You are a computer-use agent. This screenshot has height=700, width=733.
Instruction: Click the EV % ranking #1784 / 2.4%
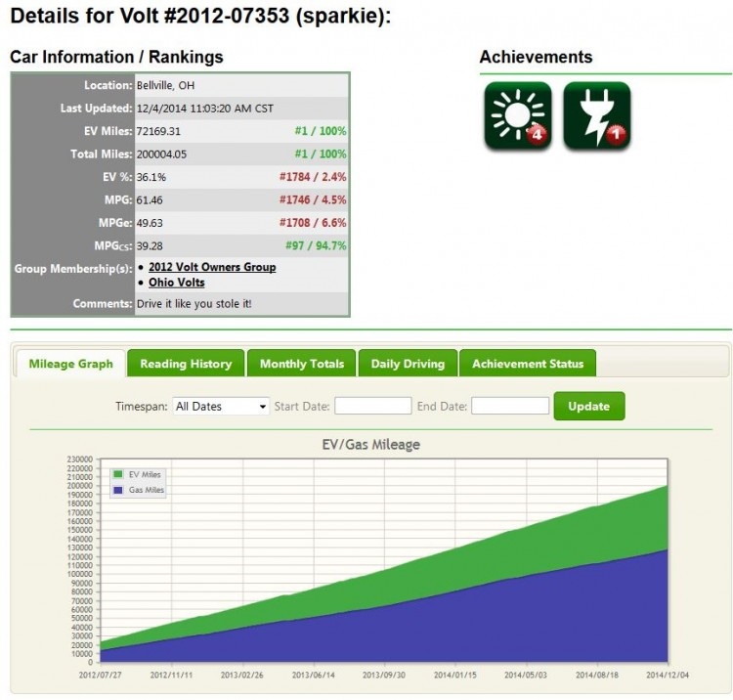(313, 177)
